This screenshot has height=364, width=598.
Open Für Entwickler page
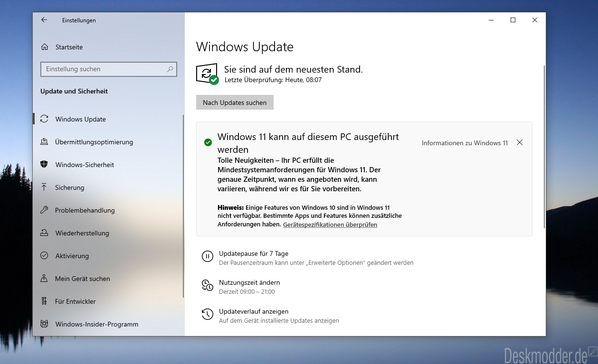pos(108,301)
